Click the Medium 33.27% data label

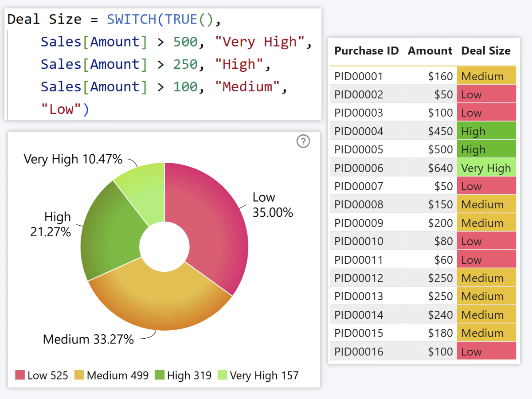point(88,340)
